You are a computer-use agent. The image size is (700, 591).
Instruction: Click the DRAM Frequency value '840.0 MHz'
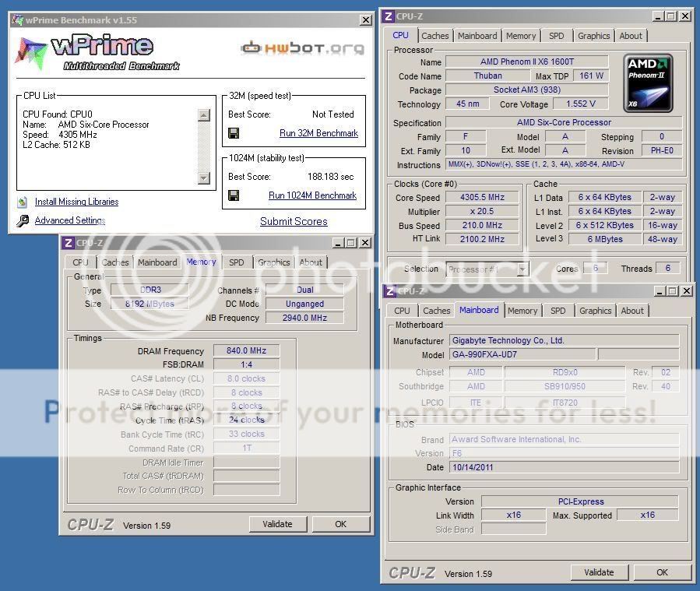pyautogui.click(x=246, y=351)
